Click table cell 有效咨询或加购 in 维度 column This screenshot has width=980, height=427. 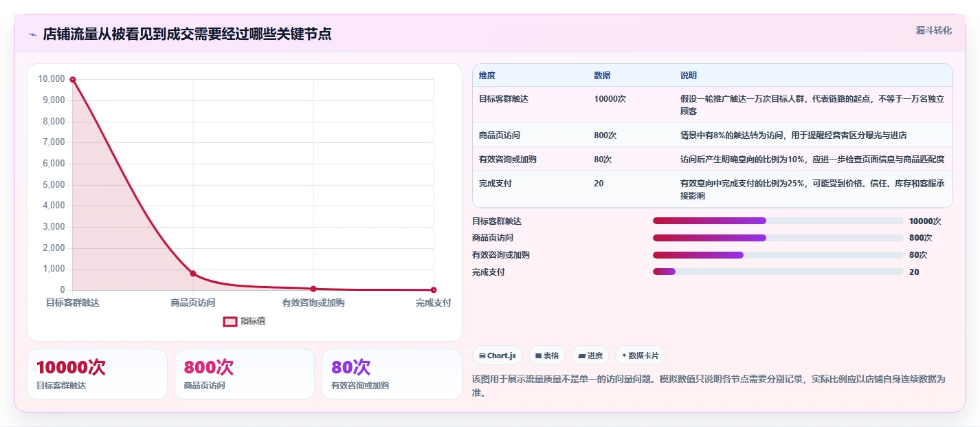coord(508,160)
